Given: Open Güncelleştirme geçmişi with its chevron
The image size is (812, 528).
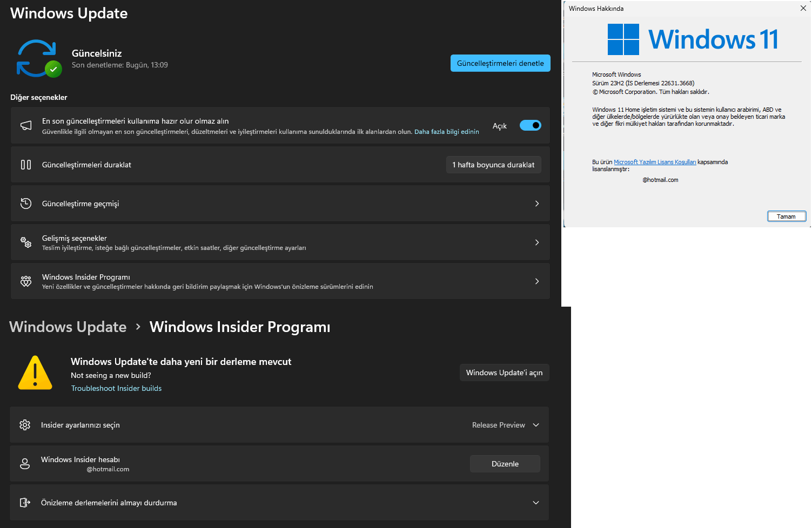Looking at the screenshot, I should click(537, 204).
